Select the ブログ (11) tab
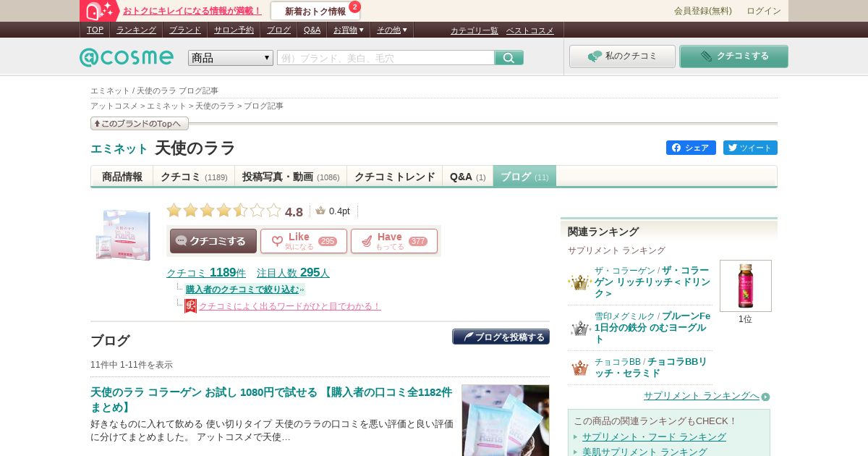The width and height of the screenshot is (868, 456). (524, 177)
